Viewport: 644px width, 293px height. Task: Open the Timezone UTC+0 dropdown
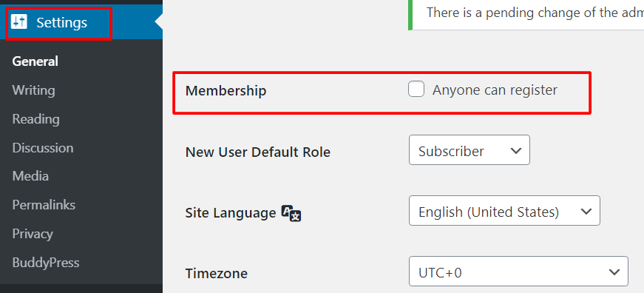[518, 272]
